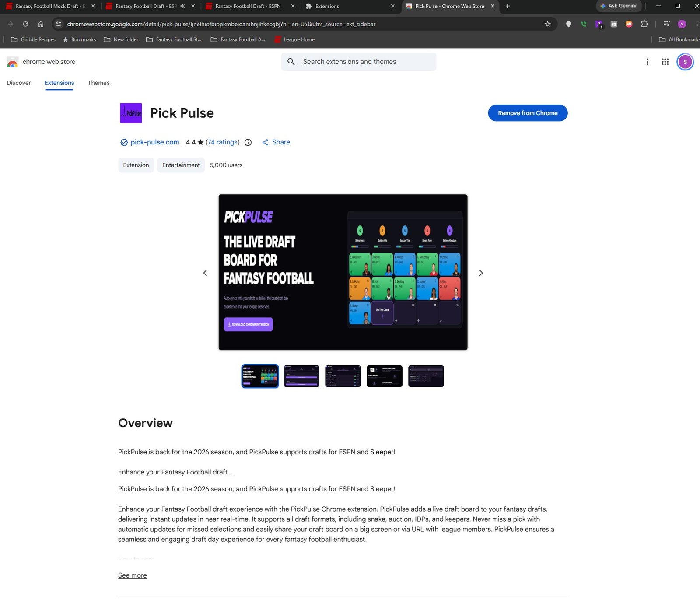
Task: Show next screenshot with right chevron
Action: point(481,273)
